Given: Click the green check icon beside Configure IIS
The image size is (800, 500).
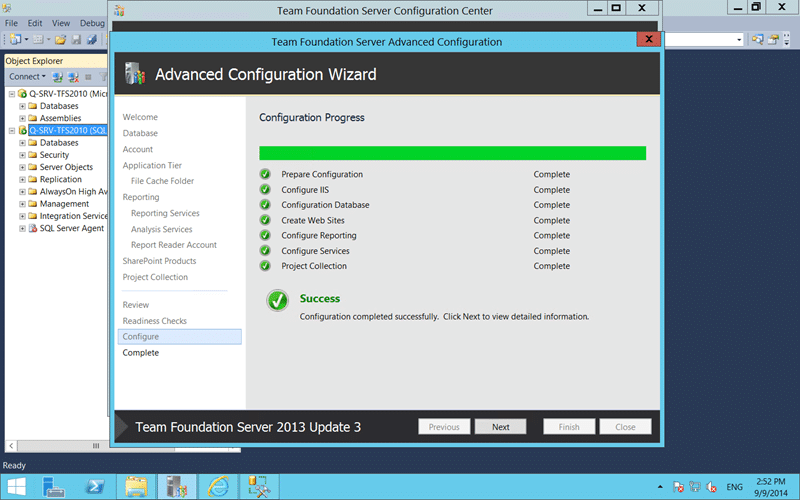Looking at the screenshot, I should pos(265,189).
